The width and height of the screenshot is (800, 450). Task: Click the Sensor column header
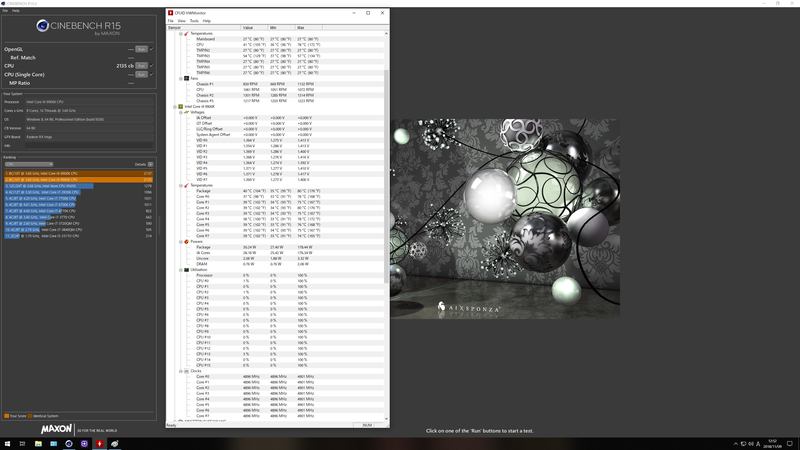[x=204, y=28]
